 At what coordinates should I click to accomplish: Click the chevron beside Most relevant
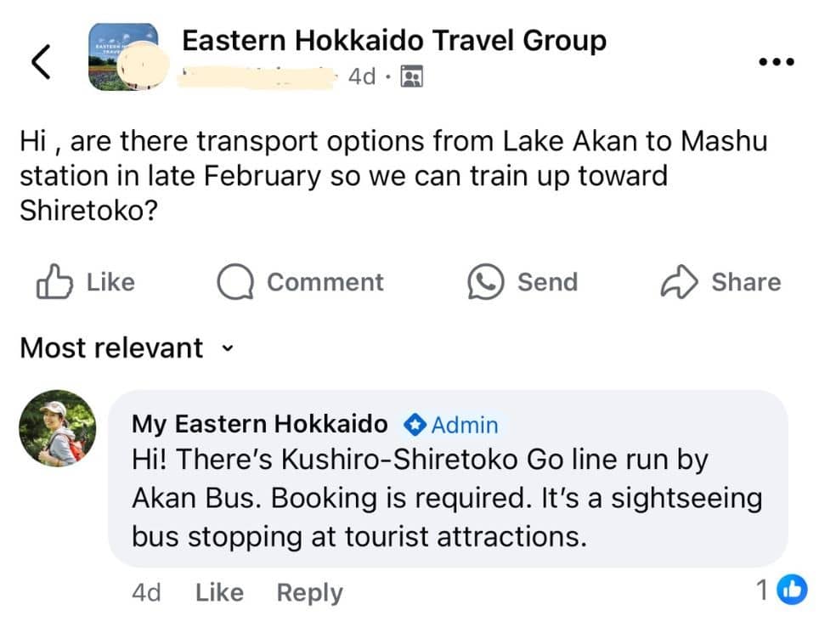[228, 348]
